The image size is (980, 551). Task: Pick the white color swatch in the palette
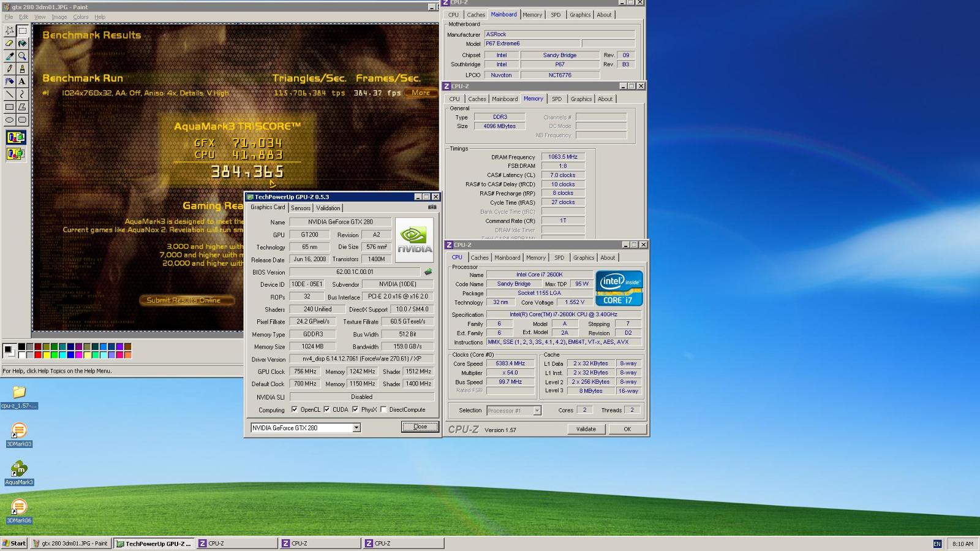[21, 354]
